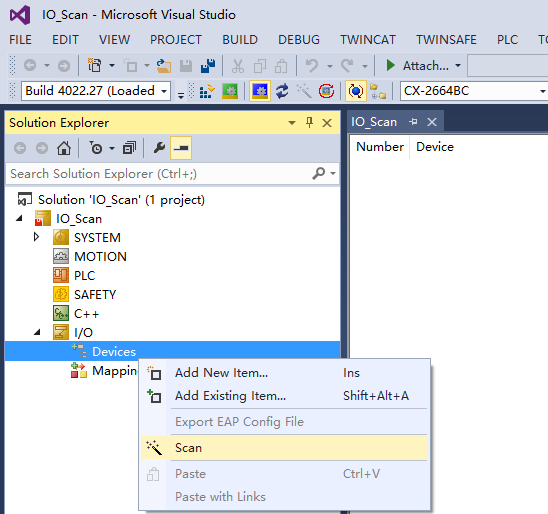Click the Collapse All icon in Solution Explorer
Screen dimensions: 548x514
129,148
